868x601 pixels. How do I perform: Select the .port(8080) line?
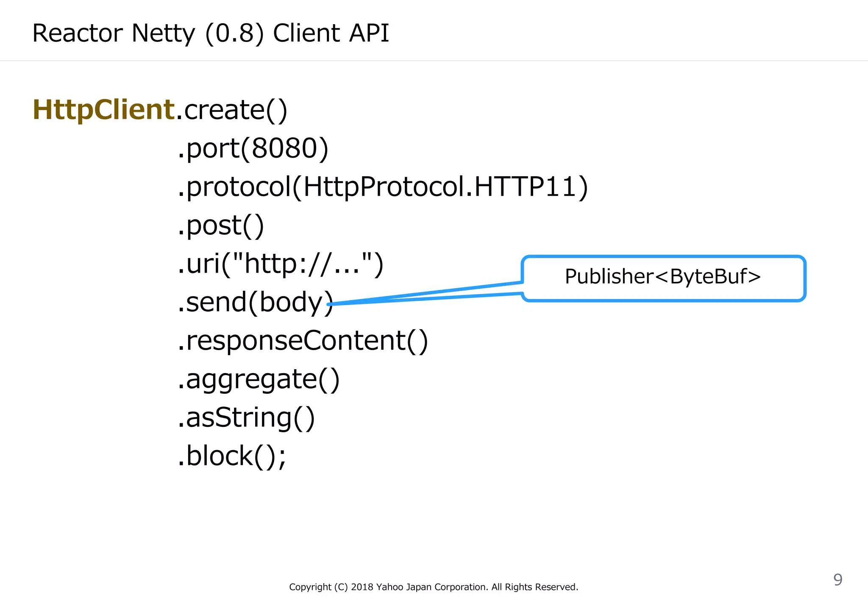253,149
